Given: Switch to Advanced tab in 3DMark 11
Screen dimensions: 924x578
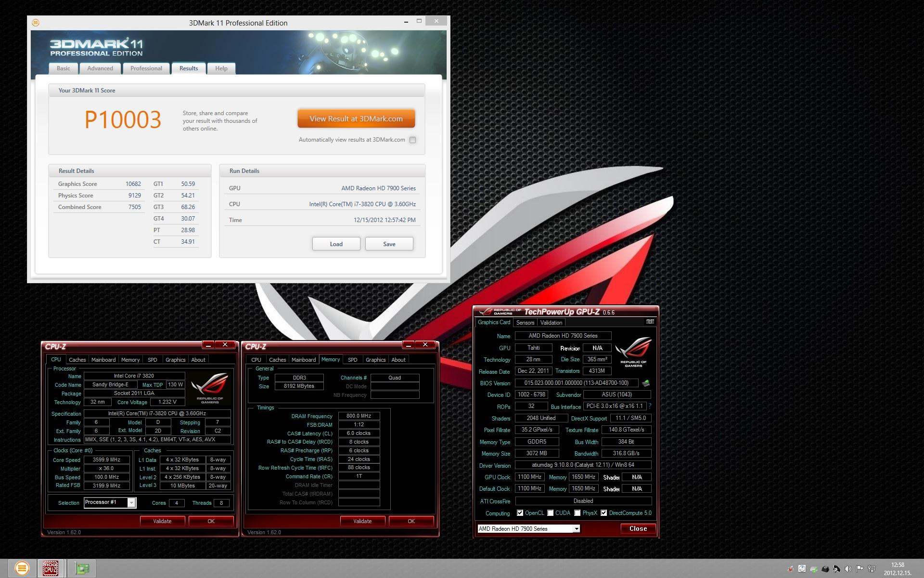Looking at the screenshot, I should point(100,68).
